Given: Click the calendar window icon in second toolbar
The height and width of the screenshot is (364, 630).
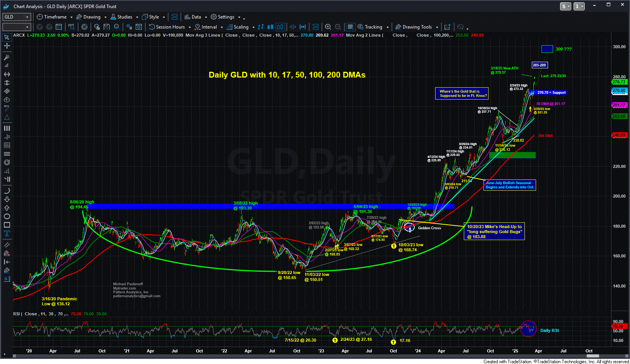Looking at the screenshot, I should [59, 27].
